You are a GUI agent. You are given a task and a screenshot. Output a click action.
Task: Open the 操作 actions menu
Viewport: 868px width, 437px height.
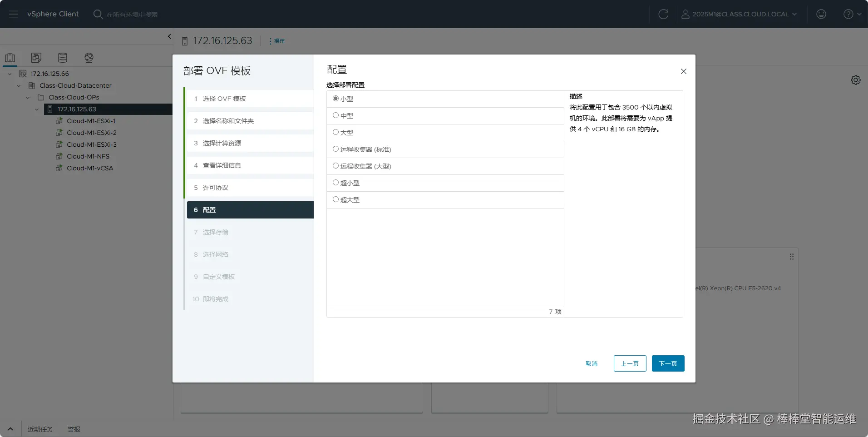point(277,41)
